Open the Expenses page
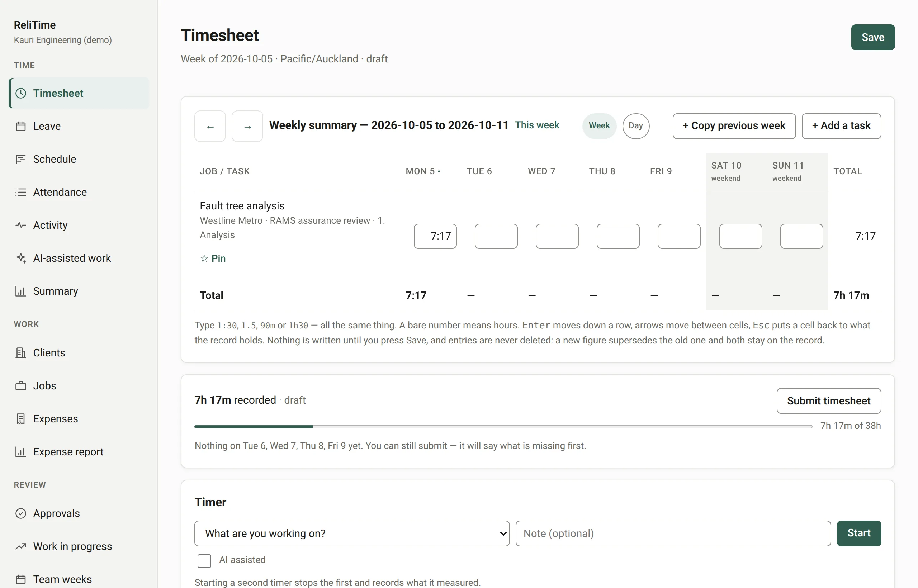Image resolution: width=918 pixels, height=588 pixels. [x=79, y=419]
